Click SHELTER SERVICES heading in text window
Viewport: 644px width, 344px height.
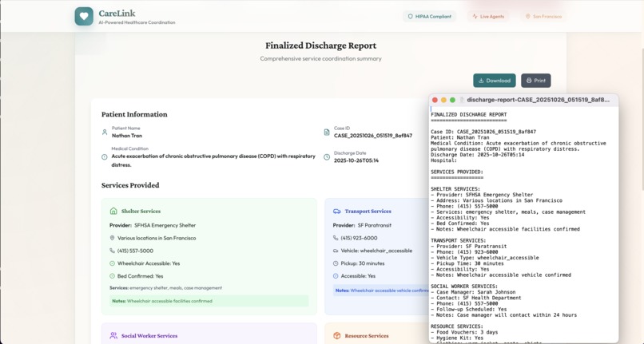(455, 189)
